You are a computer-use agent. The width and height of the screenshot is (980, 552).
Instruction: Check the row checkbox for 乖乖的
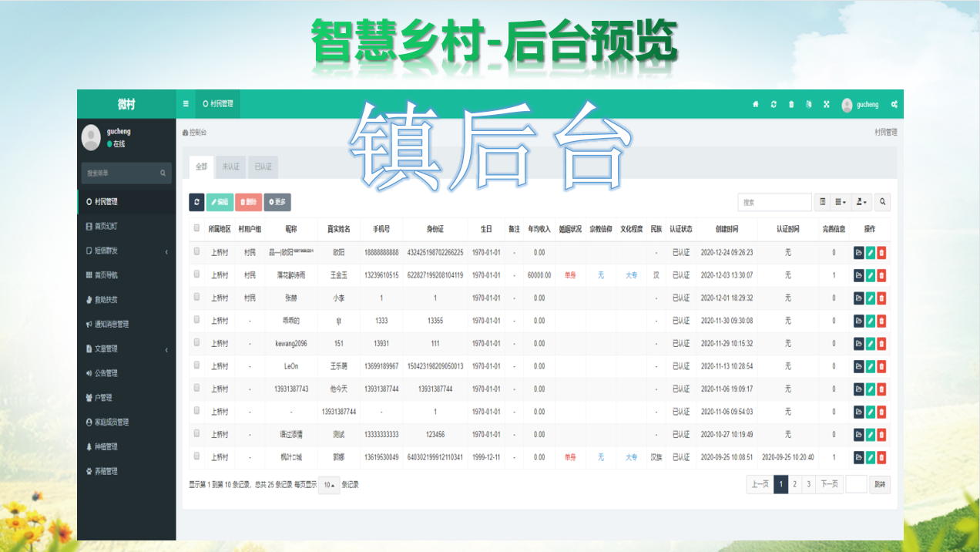tap(197, 319)
